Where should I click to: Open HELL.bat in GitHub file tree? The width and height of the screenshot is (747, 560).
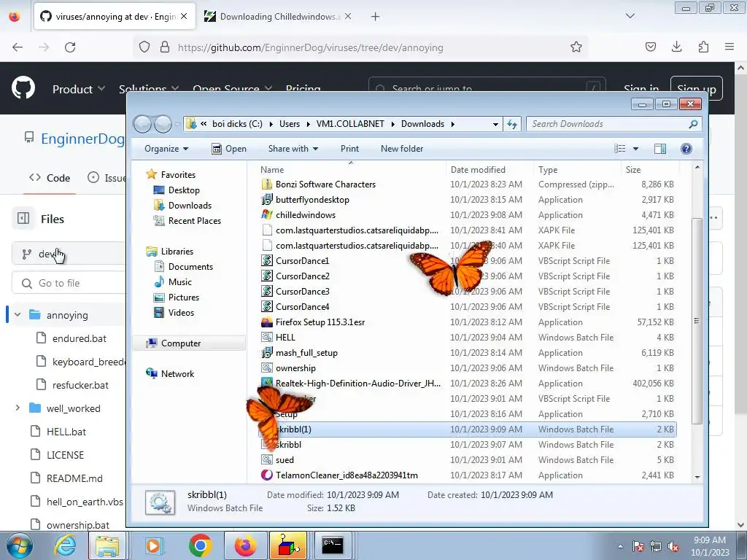click(66, 432)
